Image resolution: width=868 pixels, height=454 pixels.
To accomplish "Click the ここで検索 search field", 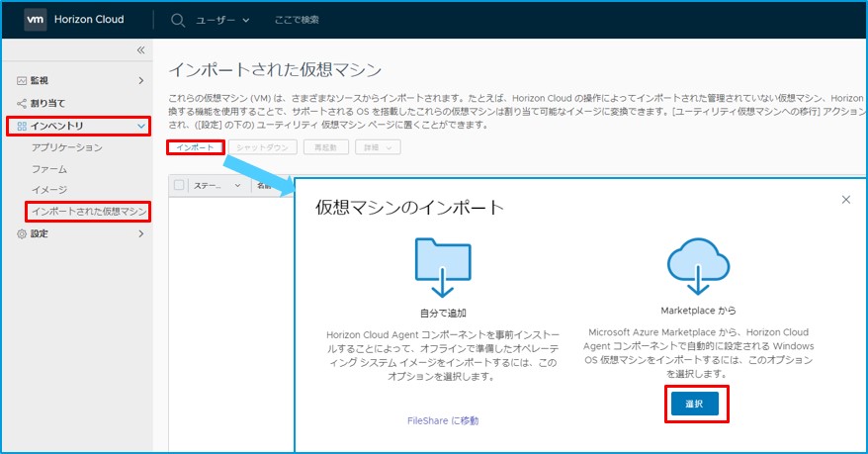I will (297, 20).
